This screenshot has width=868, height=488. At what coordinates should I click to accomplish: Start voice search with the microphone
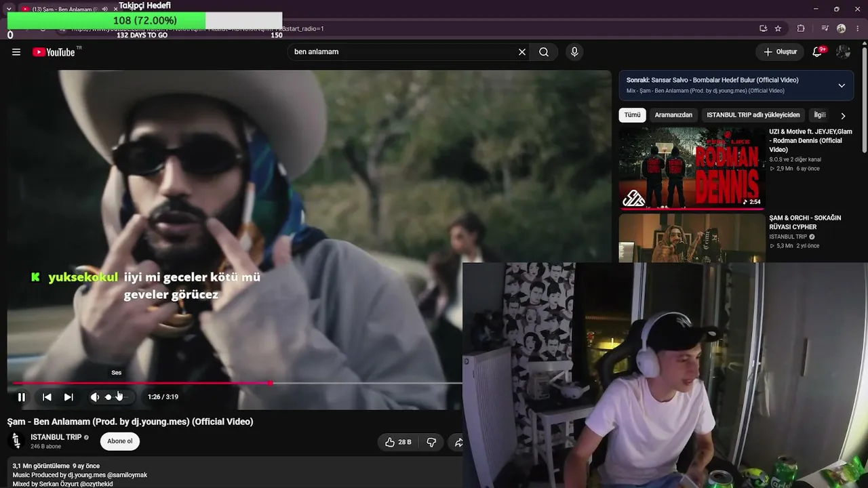(574, 52)
